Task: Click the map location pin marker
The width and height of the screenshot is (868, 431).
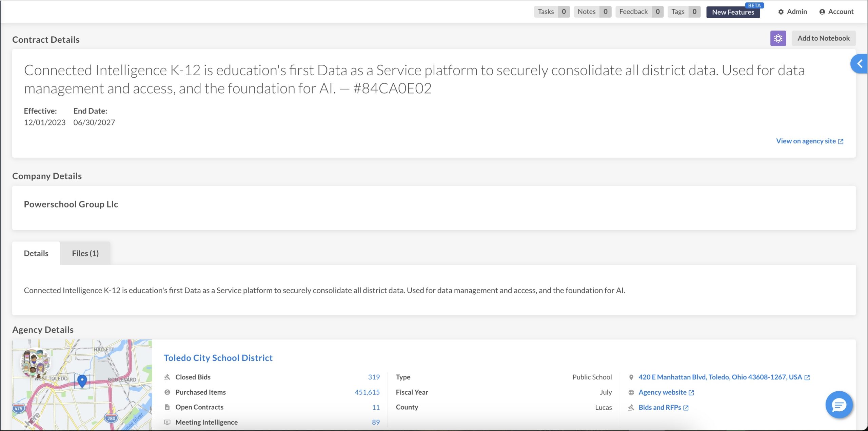Action: [82, 380]
